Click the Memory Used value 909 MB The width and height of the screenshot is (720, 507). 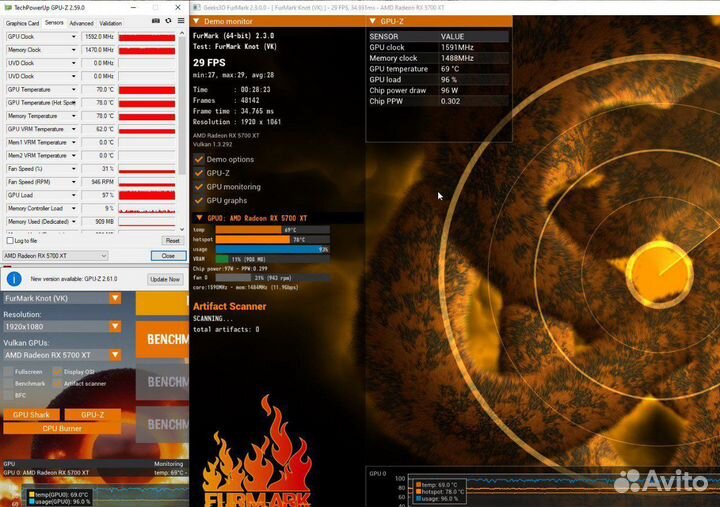(x=98, y=222)
